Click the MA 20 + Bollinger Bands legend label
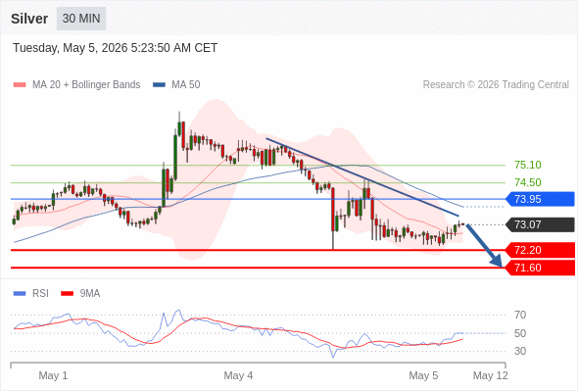Screen dimensions: 578x392 pyautogui.click(x=86, y=85)
